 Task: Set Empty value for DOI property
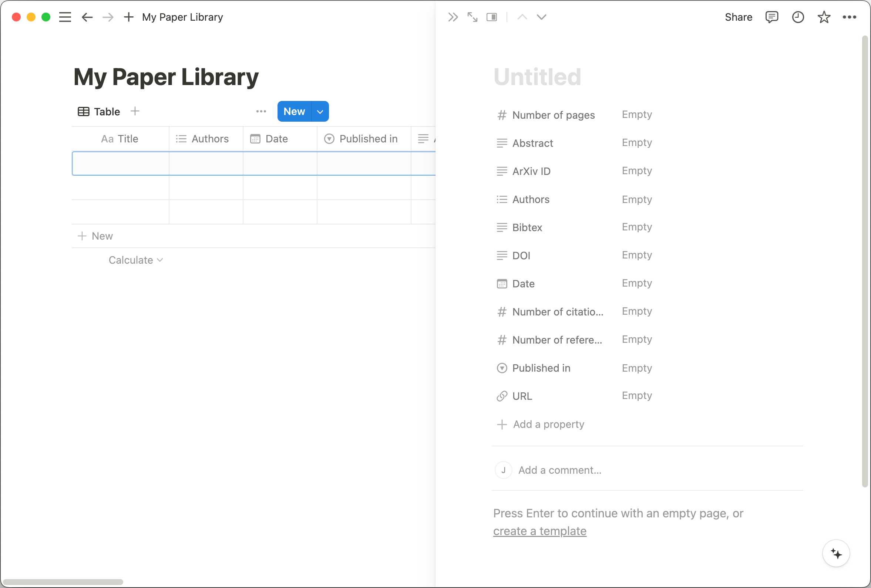pyautogui.click(x=637, y=255)
